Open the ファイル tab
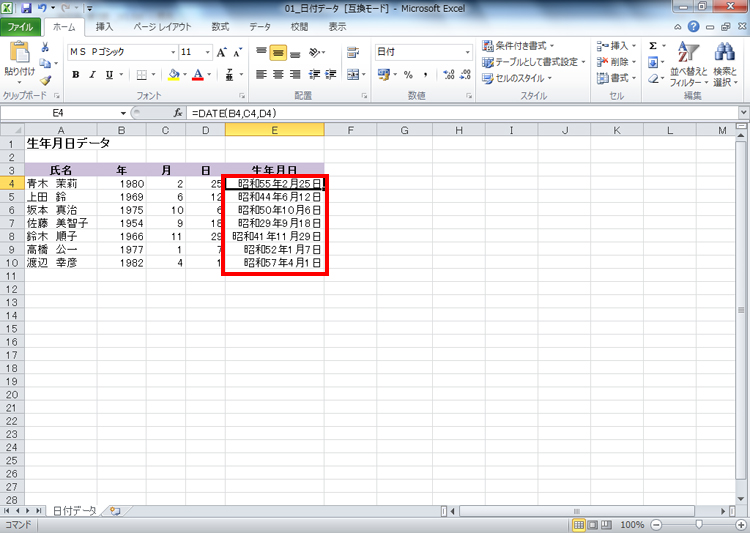 [x=20, y=27]
